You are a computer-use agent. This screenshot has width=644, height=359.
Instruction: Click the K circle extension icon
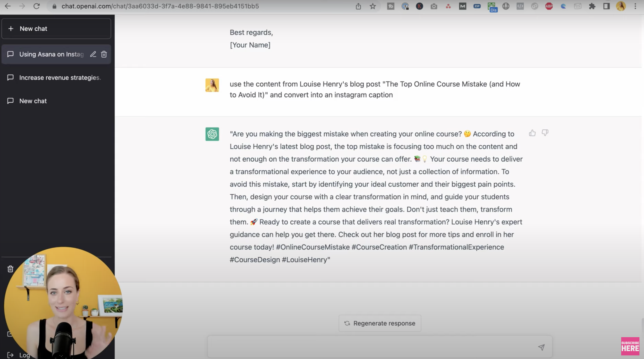419,6
